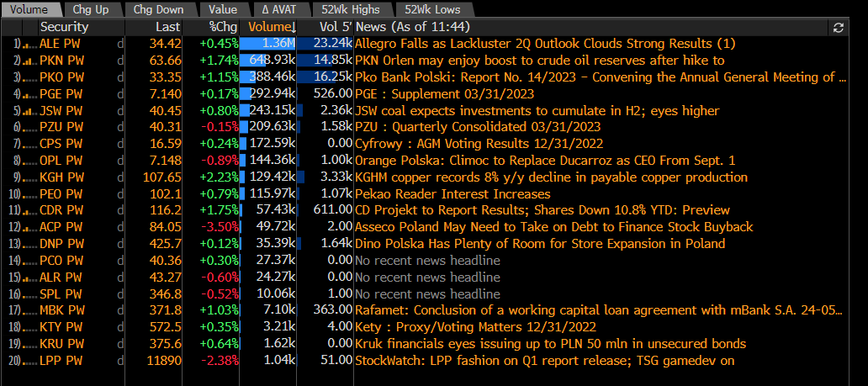Switch to the Volume tab
The height and width of the screenshot is (386, 868).
[29, 9]
